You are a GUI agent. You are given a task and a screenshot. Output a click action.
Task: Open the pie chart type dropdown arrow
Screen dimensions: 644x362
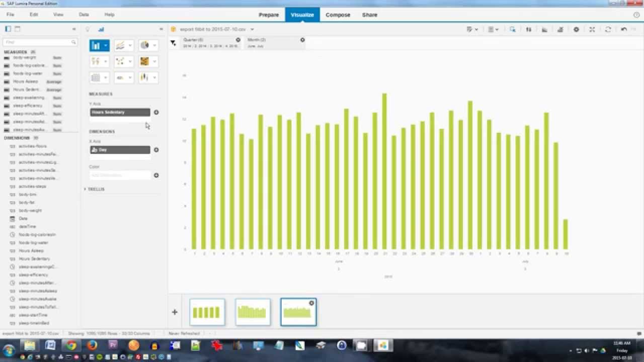[155, 46]
